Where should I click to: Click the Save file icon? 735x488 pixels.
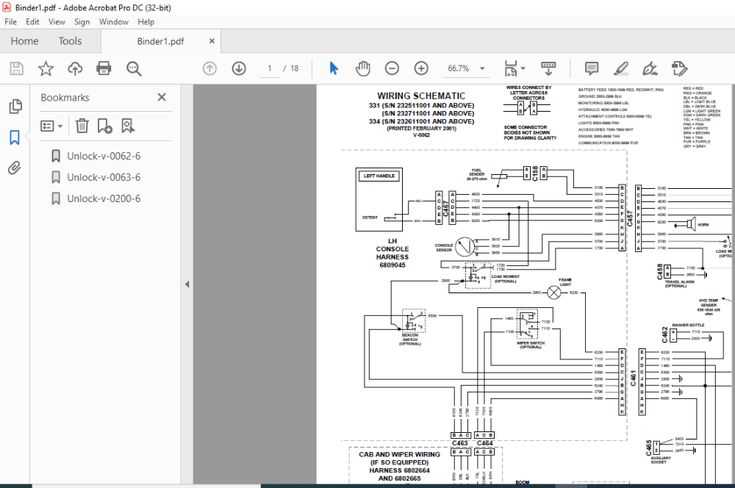coord(16,68)
